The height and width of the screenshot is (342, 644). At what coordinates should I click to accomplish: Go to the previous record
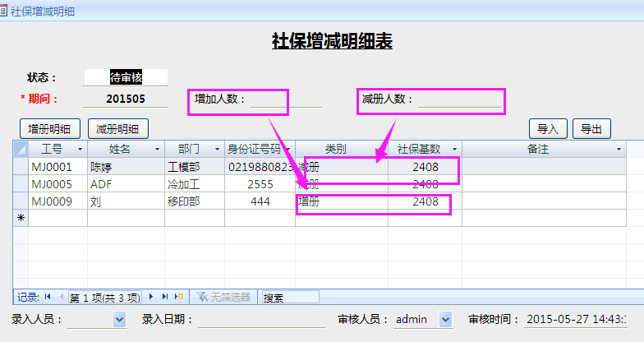click(60, 297)
